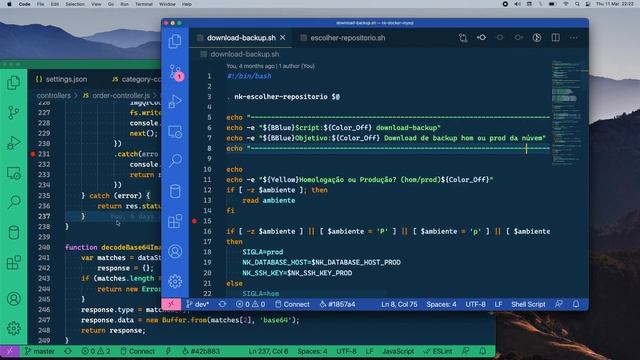Synchronize changes in blue window status bar
The image size is (640, 360).
click(x=222, y=304)
